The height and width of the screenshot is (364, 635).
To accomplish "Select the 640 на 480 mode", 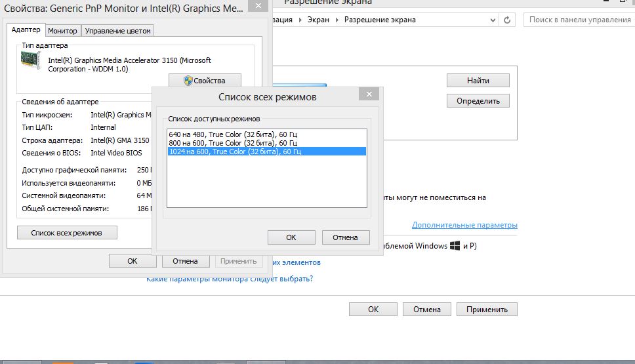I will tap(233, 134).
